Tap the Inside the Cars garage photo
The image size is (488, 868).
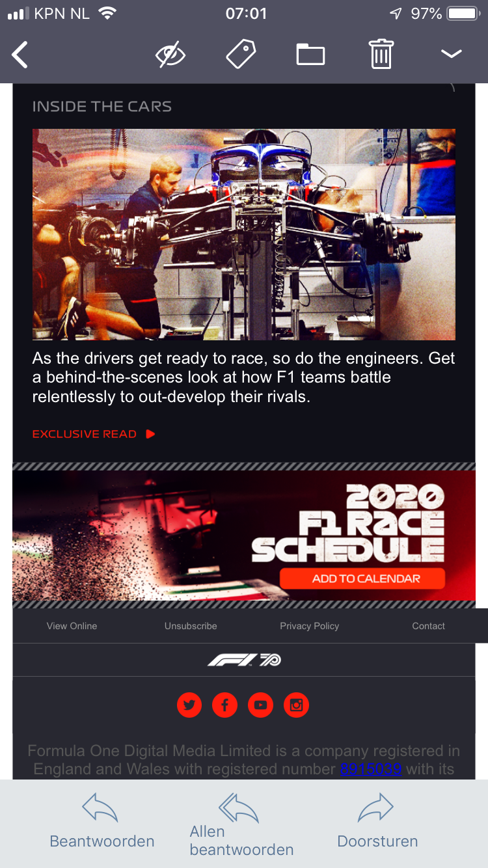(x=244, y=234)
